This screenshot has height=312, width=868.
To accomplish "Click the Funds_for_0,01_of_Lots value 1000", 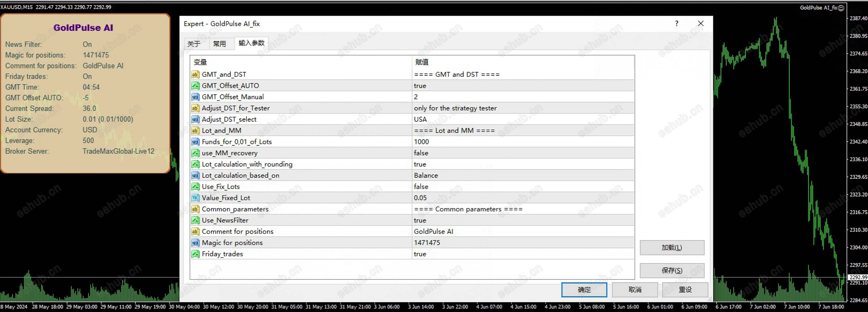I will click(422, 142).
